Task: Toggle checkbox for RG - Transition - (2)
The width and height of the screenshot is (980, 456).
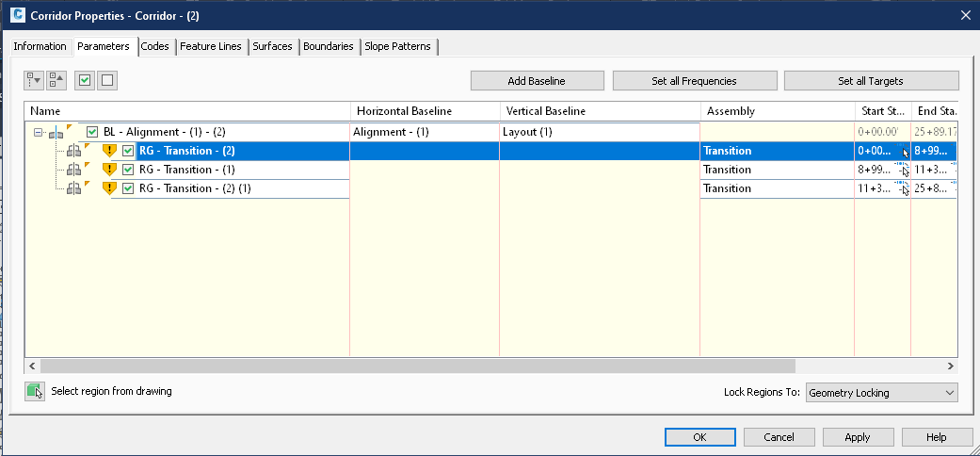Action: [x=128, y=151]
